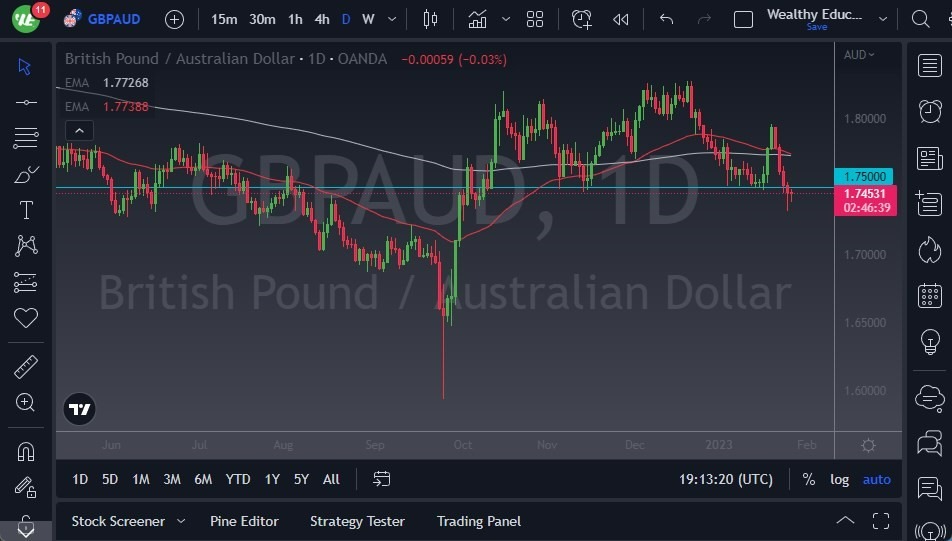Switch to 15m timeframe

click(x=224, y=19)
